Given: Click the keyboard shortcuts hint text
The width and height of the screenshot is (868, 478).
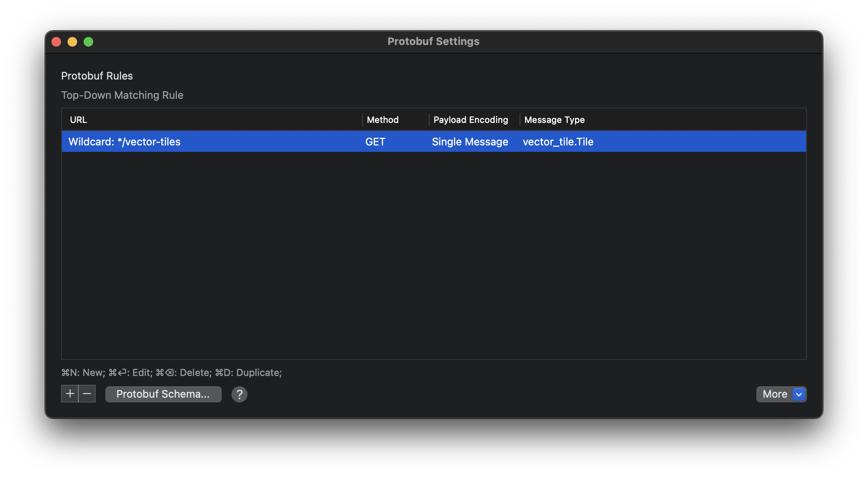Looking at the screenshot, I should [171, 372].
